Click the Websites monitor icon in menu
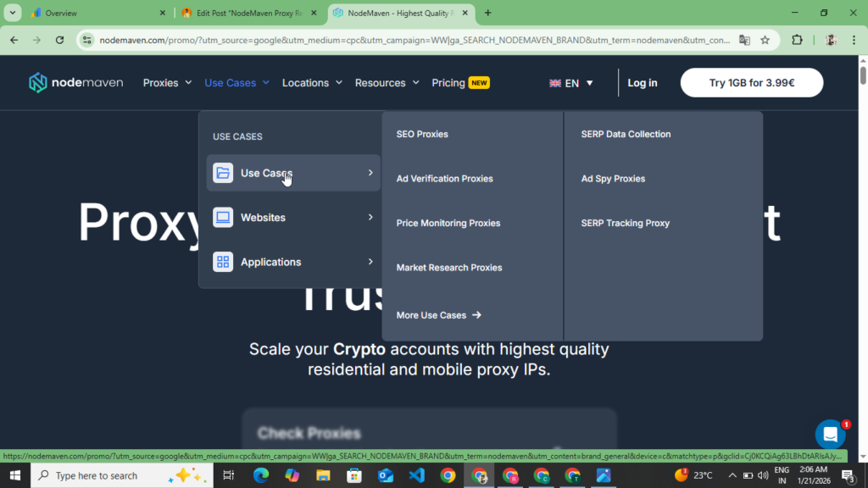Viewport: 868px width, 488px height. (222, 217)
